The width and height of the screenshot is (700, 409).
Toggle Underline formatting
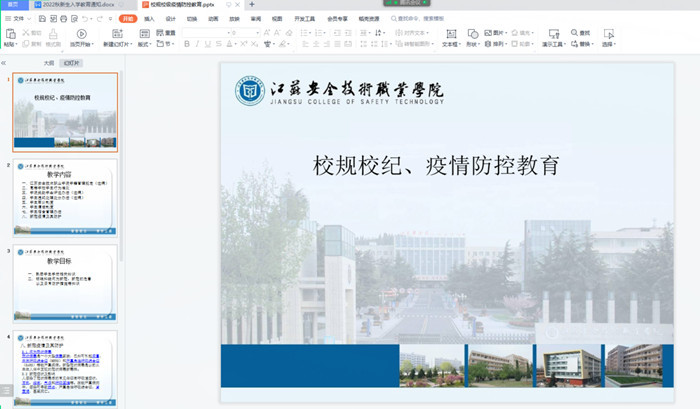coord(211,45)
